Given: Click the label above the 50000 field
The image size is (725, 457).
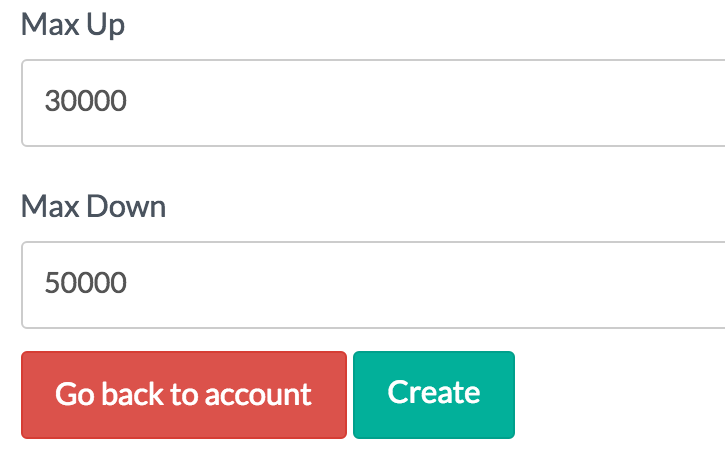Looking at the screenshot, I should point(94,207).
